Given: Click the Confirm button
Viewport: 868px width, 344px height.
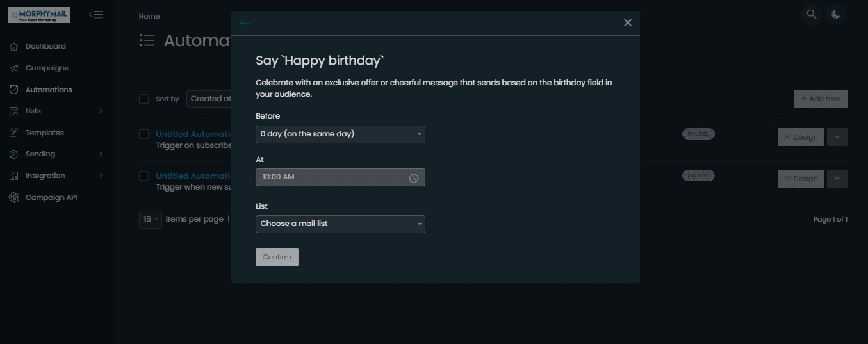Looking at the screenshot, I should [x=277, y=257].
